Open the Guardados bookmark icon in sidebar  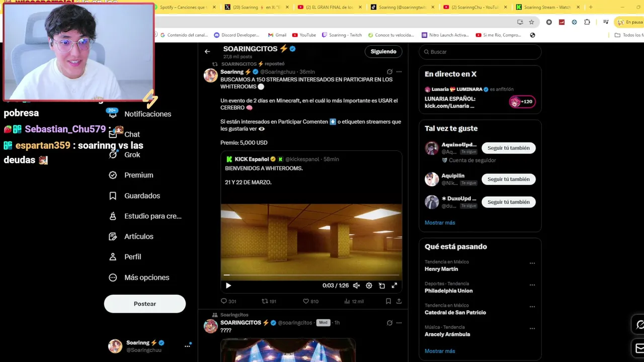click(113, 196)
